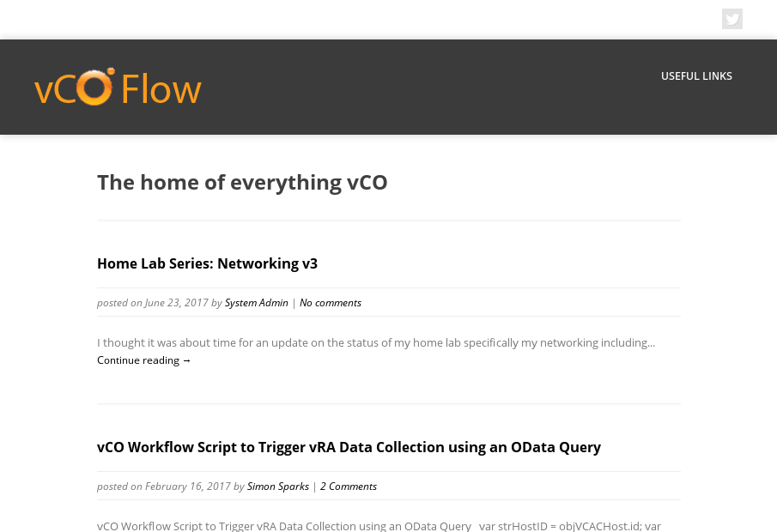
Task: Click the orange swirl in the vCO logo
Action: pyautogui.click(x=96, y=87)
